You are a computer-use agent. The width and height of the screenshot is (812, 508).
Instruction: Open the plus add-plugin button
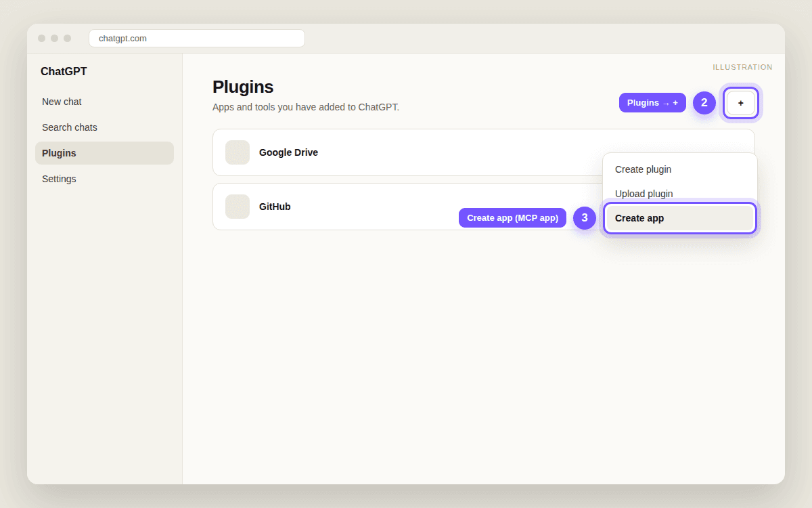[740, 103]
